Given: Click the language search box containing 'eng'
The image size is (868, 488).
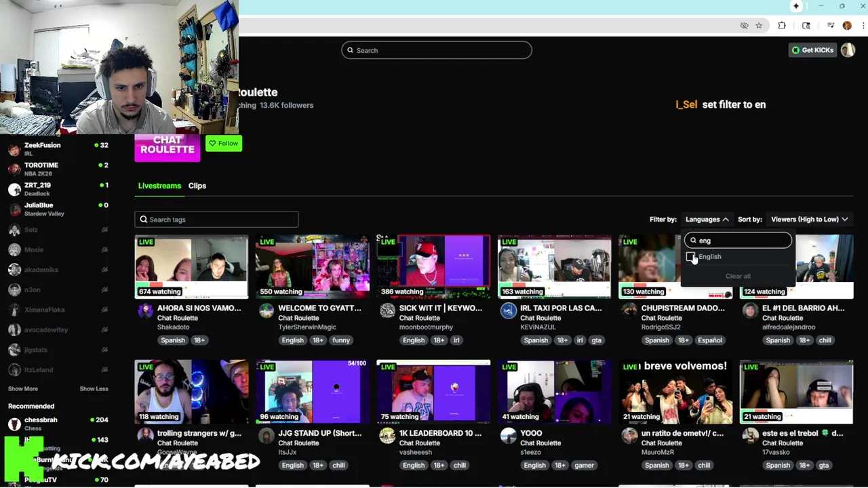Looking at the screenshot, I should coord(738,241).
